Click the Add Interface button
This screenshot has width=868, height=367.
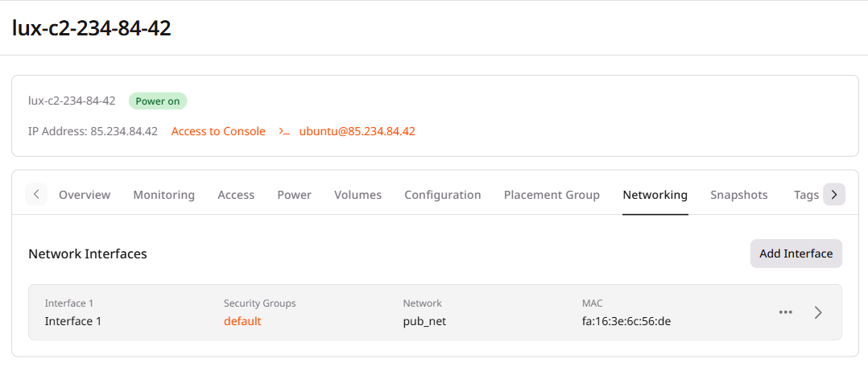796,254
